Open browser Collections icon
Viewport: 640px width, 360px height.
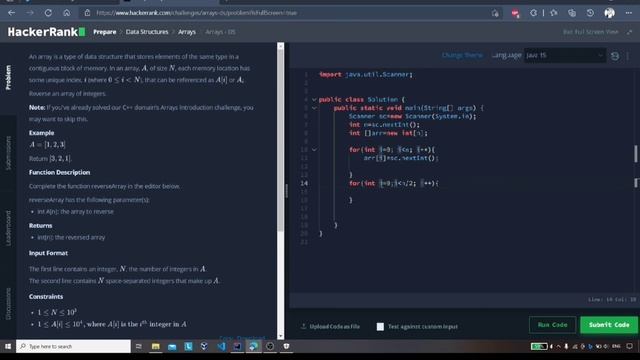[x=572, y=13]
